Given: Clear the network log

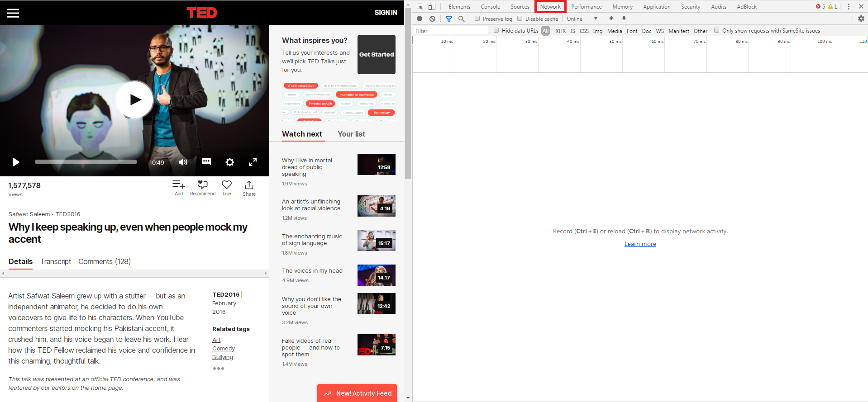Looking at the screenshot, I should point(433,19).
